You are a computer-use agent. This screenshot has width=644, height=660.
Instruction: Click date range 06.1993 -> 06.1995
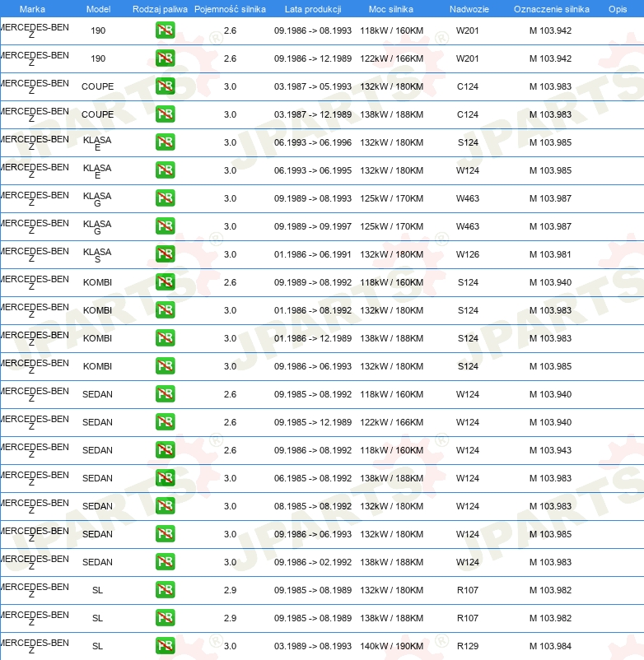312,170
